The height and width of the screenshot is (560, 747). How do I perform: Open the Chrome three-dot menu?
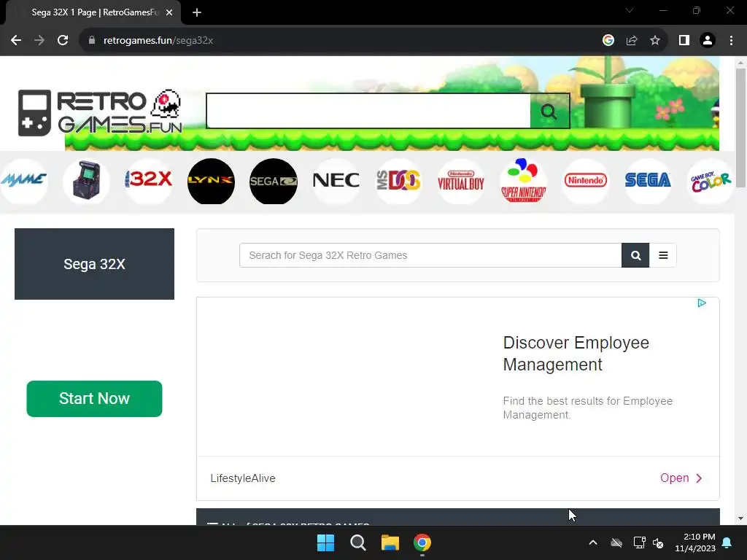point(731,41)
